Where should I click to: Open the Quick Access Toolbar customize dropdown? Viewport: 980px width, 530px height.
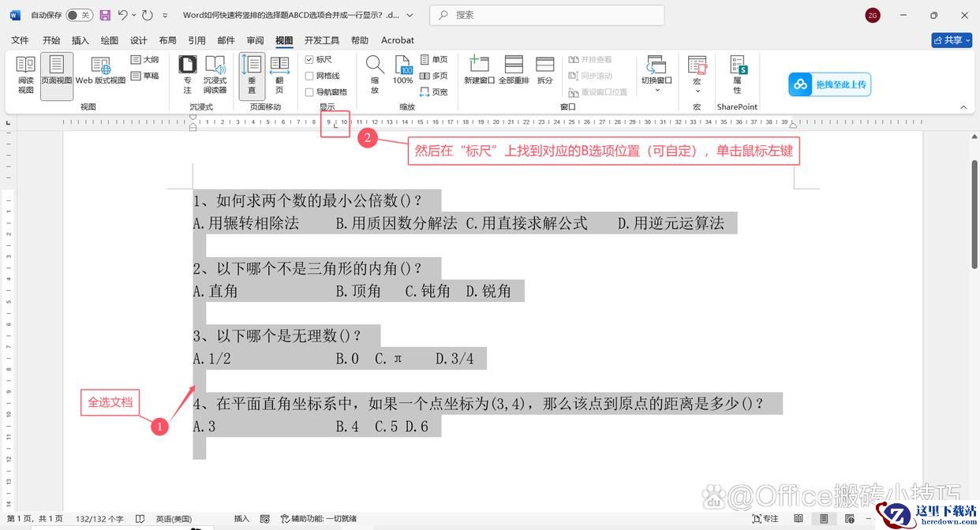[165, 15]
